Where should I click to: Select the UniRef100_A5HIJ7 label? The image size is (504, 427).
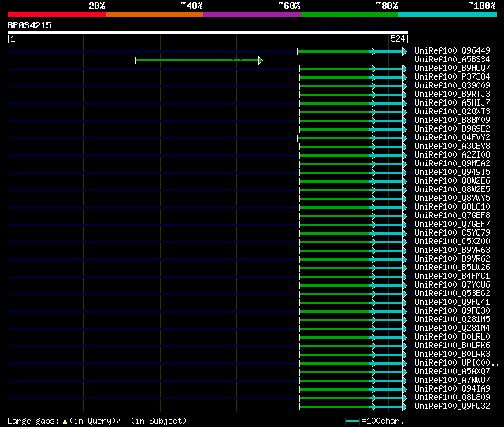tap(452, 102)
